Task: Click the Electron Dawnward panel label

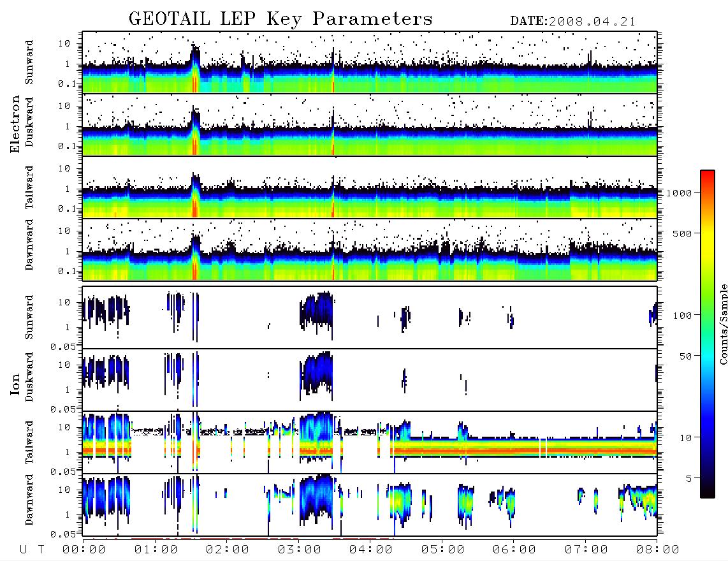Action: (29, 245)
